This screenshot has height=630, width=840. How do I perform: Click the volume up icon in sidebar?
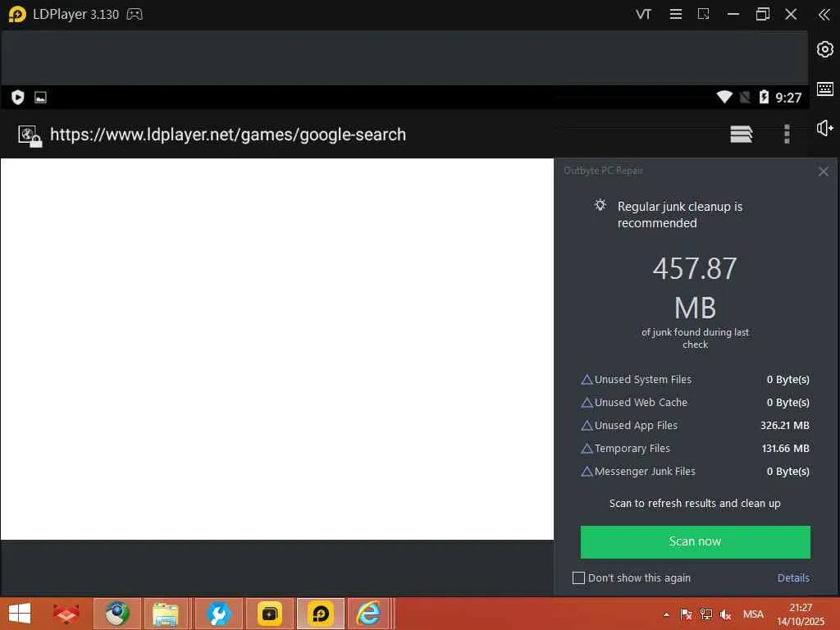[x=824, y=128]
